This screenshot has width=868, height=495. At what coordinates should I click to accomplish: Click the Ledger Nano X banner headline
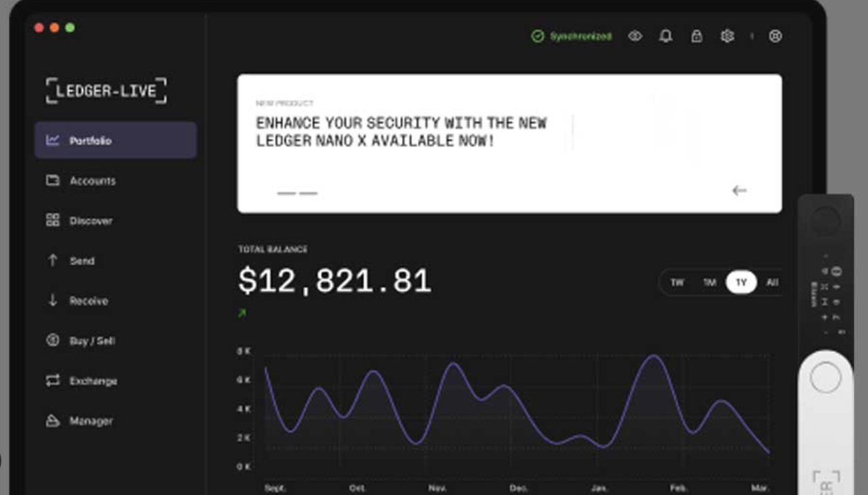(x=401, y=132)
